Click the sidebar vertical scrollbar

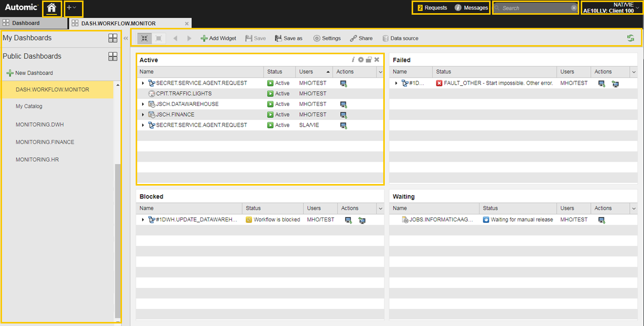(118, 238)
